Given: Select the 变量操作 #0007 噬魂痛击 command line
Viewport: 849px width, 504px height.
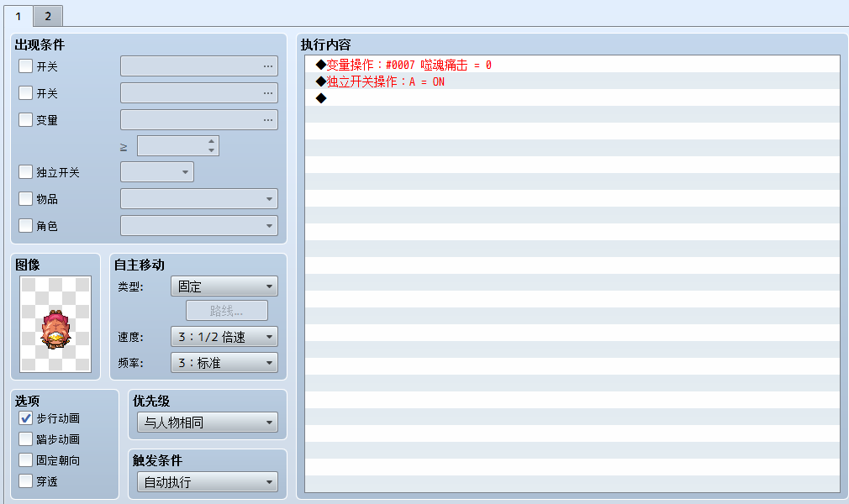Looking at the screenshot, I should [572, 65].
